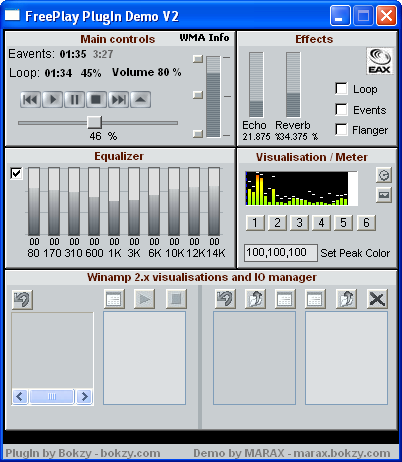Click the 12K equalizer band slider
Image resolution: width=402 pixels, height=462 pixels.
194,202
